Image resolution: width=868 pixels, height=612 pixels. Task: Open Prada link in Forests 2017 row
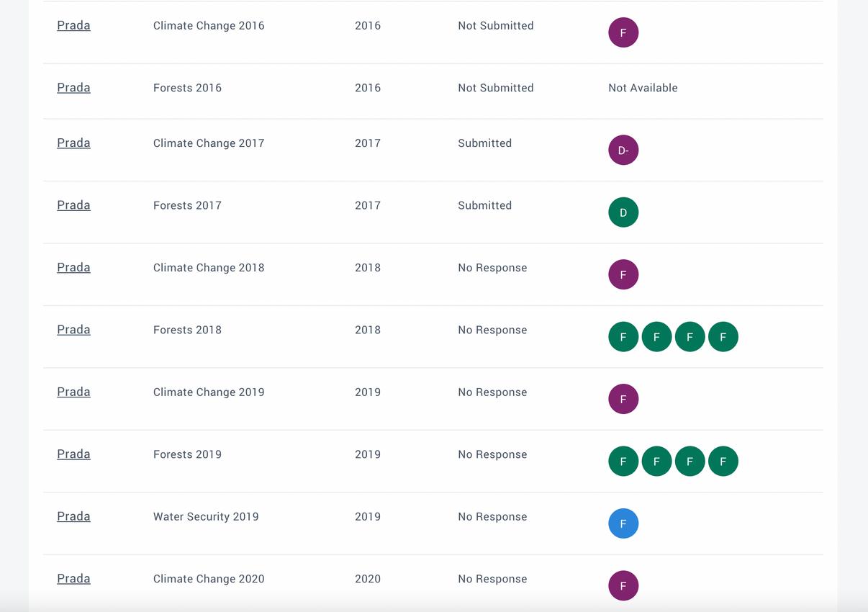73,205
